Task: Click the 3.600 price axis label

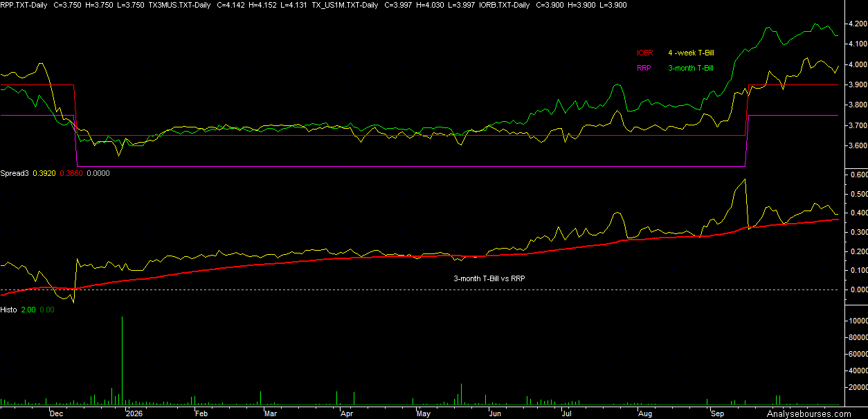Action: (x=856, y=146)
